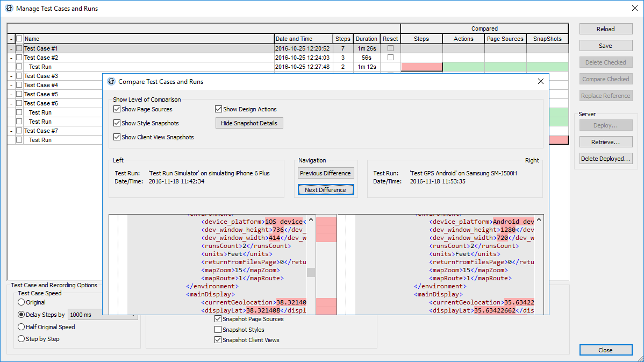Check the select-all box in the Name header
This screenshot has height=362, width=644.
click(19, 39)
